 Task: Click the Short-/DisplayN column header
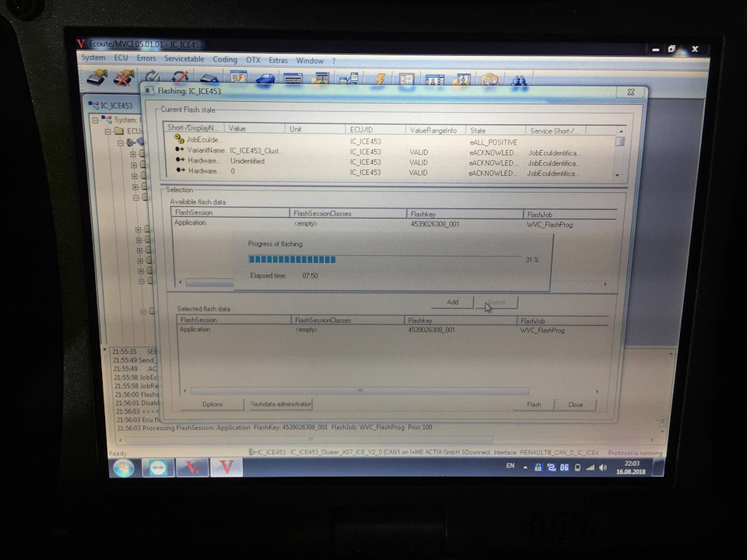tap(194, 128)
